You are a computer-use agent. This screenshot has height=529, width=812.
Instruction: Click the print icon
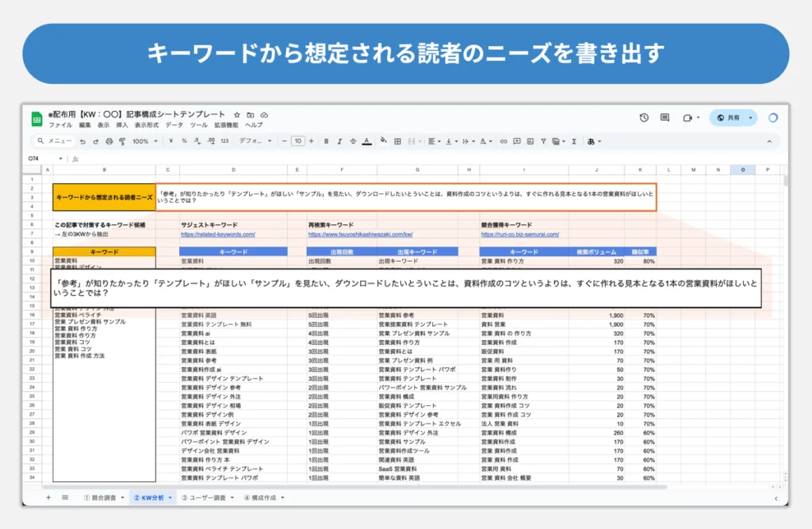109,141
